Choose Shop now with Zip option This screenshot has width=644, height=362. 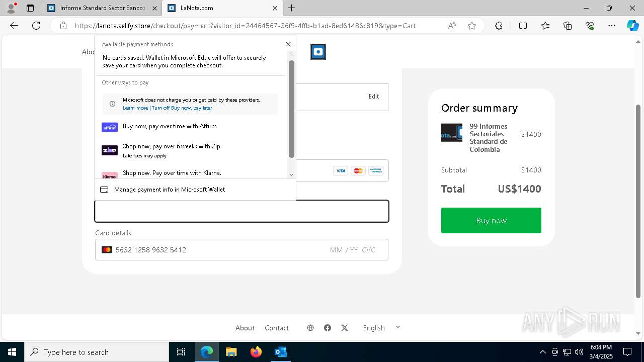pyautogui.click(x=190, y=150)
